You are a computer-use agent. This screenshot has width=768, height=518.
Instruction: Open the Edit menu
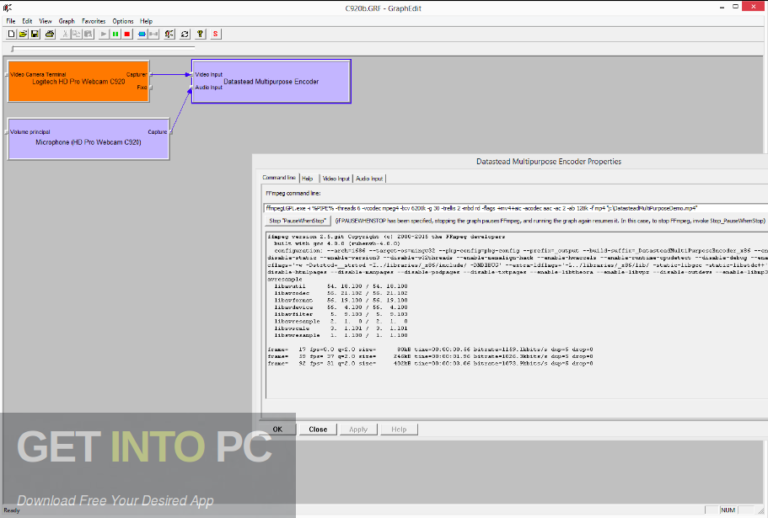[x=27, y=21]
